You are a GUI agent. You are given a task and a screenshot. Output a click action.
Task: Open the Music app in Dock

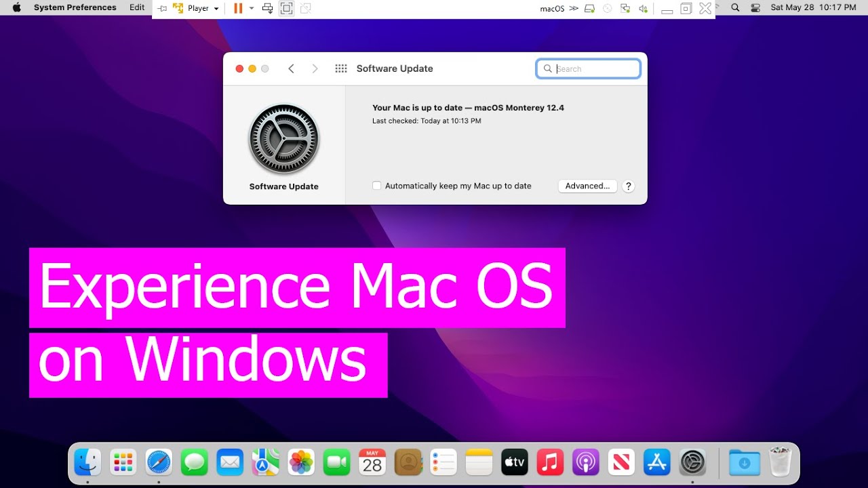click(550, 462)
